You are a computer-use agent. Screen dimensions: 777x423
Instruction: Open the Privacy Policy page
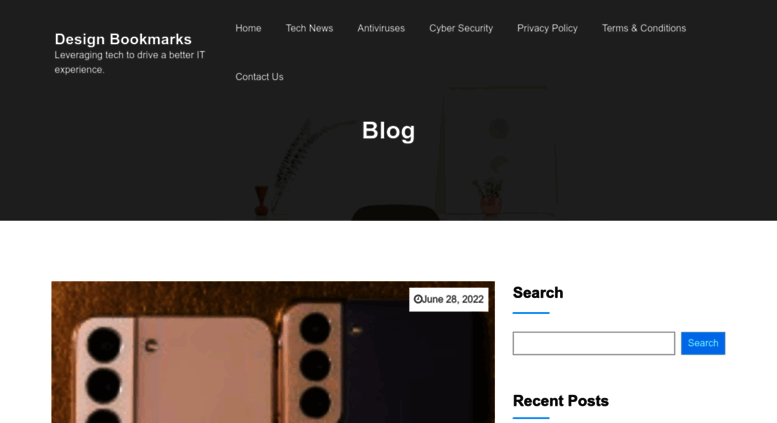point(547,28)
